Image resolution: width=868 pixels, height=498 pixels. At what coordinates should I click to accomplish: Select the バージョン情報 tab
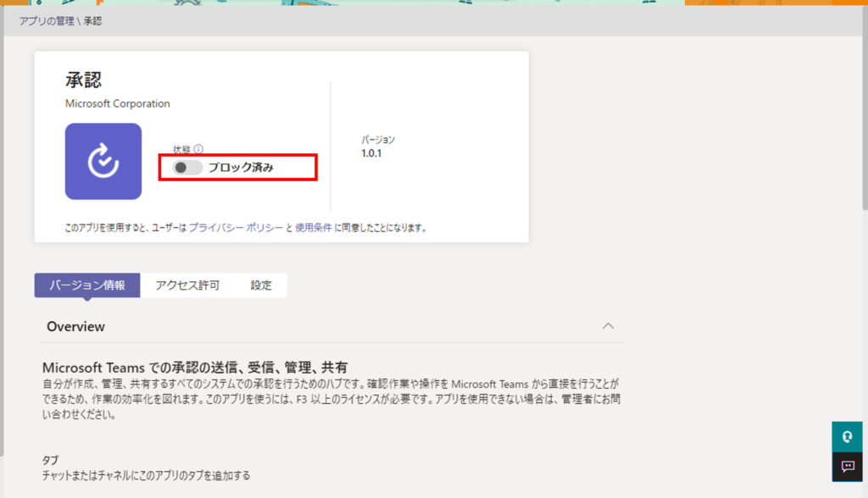[87, 285]
